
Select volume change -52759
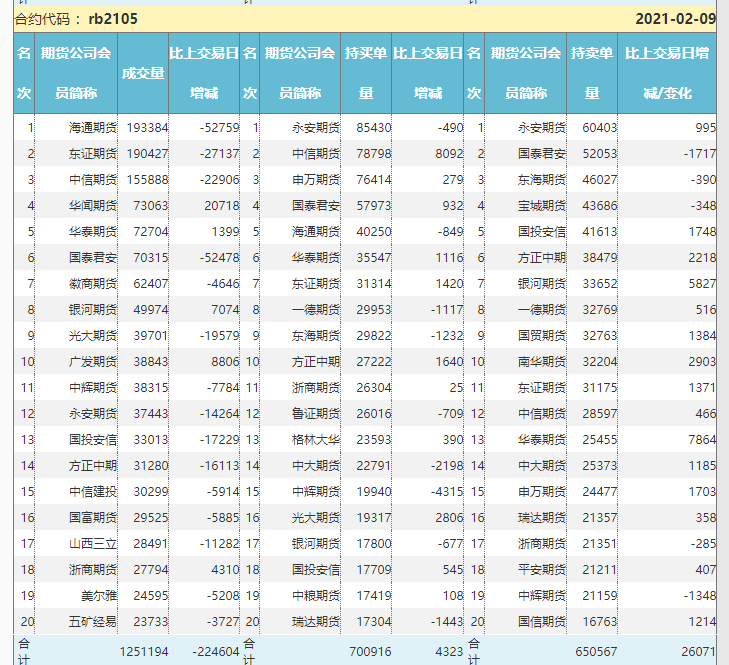coord(219,127)
